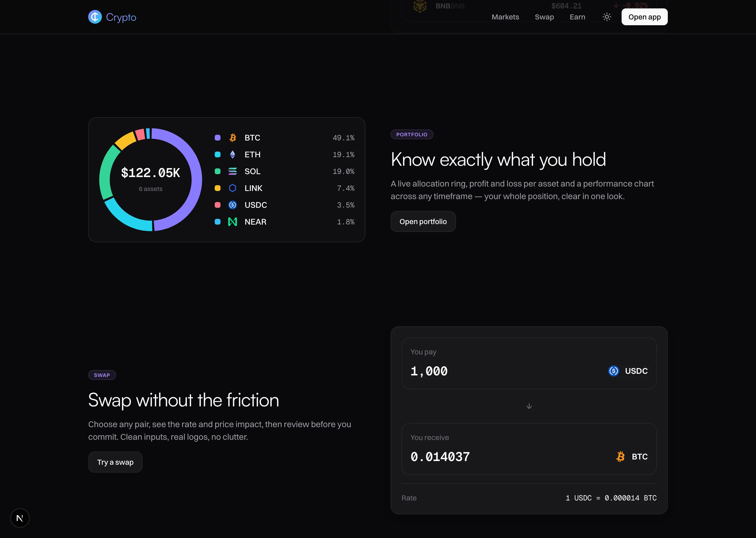Open the Markets nav item

click(505, 17)
